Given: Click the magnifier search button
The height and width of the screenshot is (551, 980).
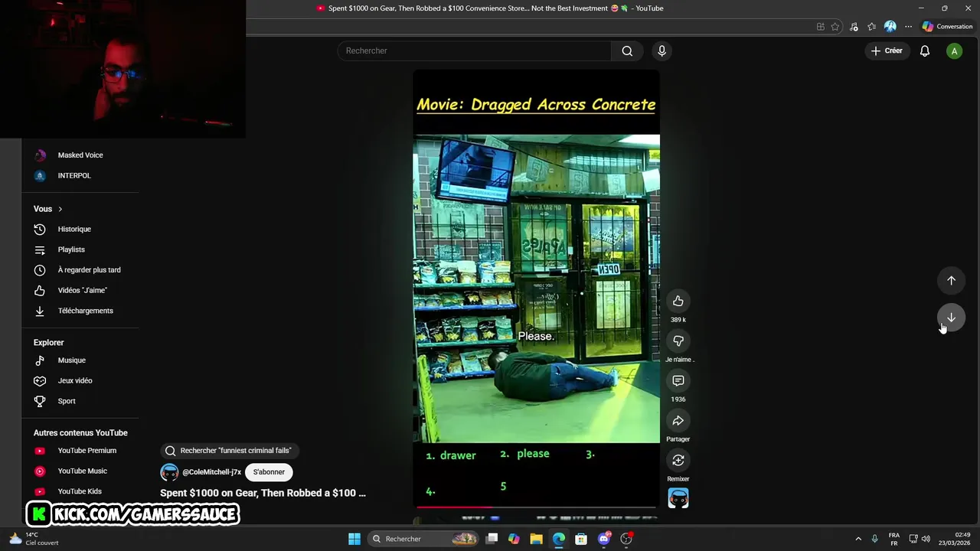Looking at the screenshot, I should 627,51.
